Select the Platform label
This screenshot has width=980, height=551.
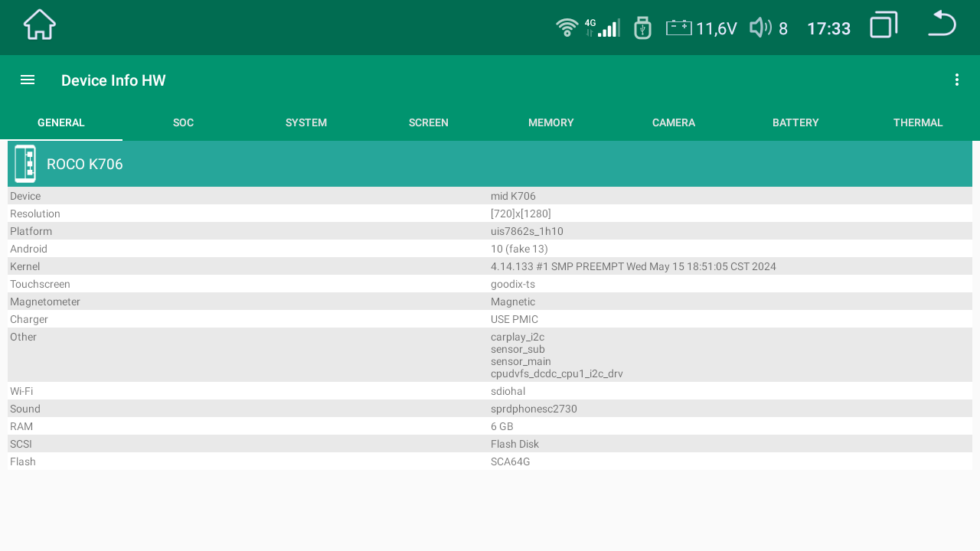tap(31, 231)
